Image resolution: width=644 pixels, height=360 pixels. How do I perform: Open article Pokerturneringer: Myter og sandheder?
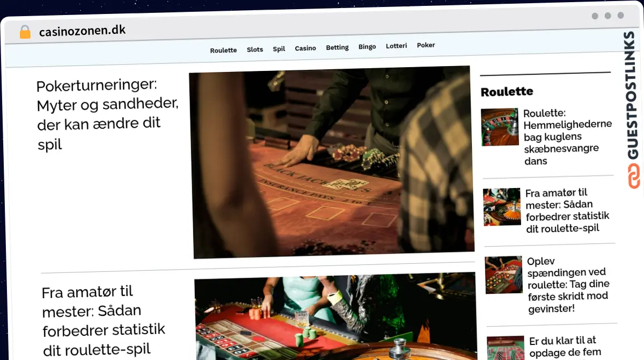click(107, 114)
